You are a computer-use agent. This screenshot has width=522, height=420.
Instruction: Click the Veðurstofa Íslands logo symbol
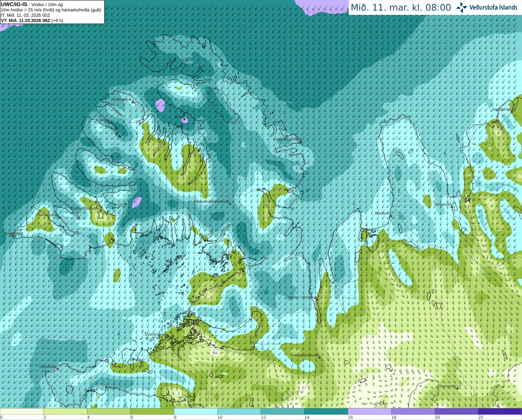click(x=462, y=7)
